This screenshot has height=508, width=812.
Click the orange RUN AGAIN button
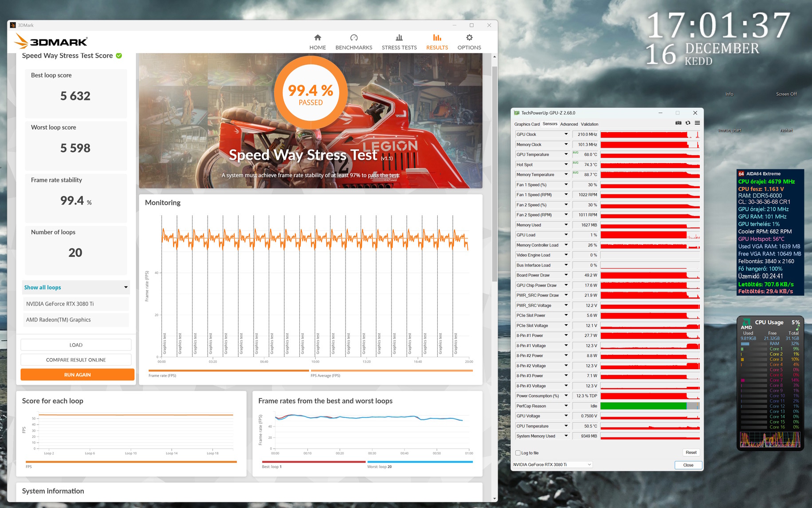pos(77,375)
